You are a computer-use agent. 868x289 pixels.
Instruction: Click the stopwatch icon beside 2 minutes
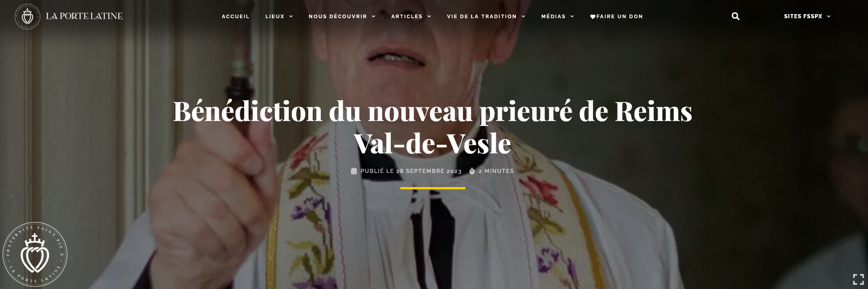pos(472,171)
